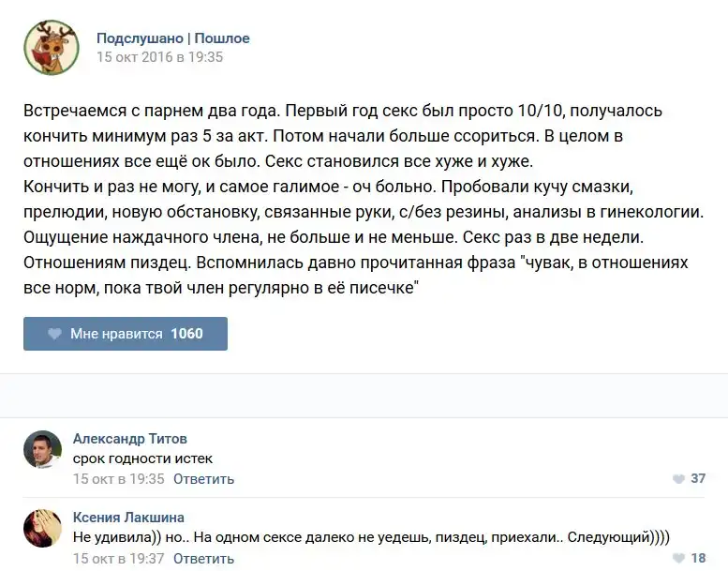Image resolution: width=728 pixels, height=571 pixels.
Task: Click heart icon in Мне нравится button
Action: pyautogui.click(x=52, y=334)
